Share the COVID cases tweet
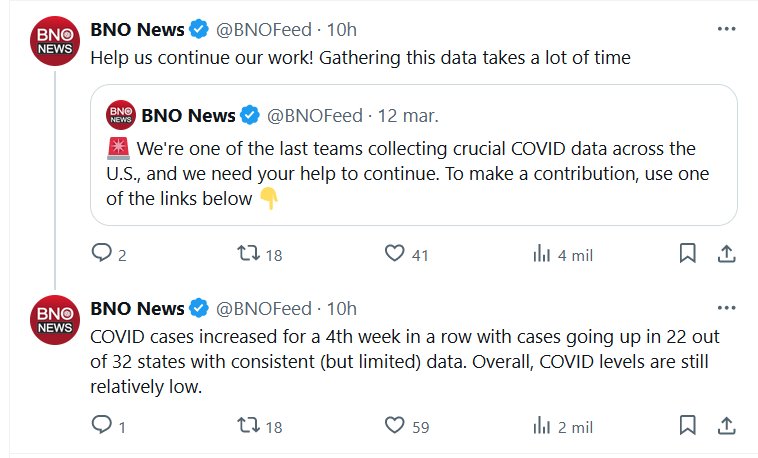 pos(727,426)
